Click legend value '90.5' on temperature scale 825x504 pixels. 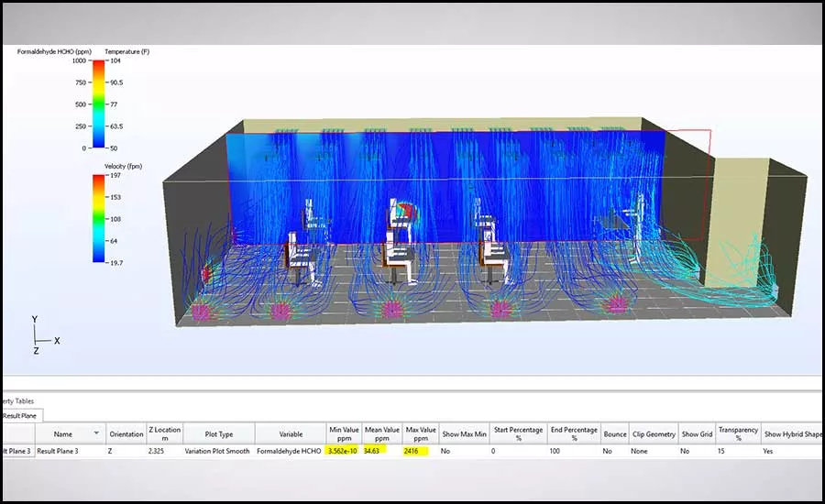pyautogui.click(x=116, y=82)
